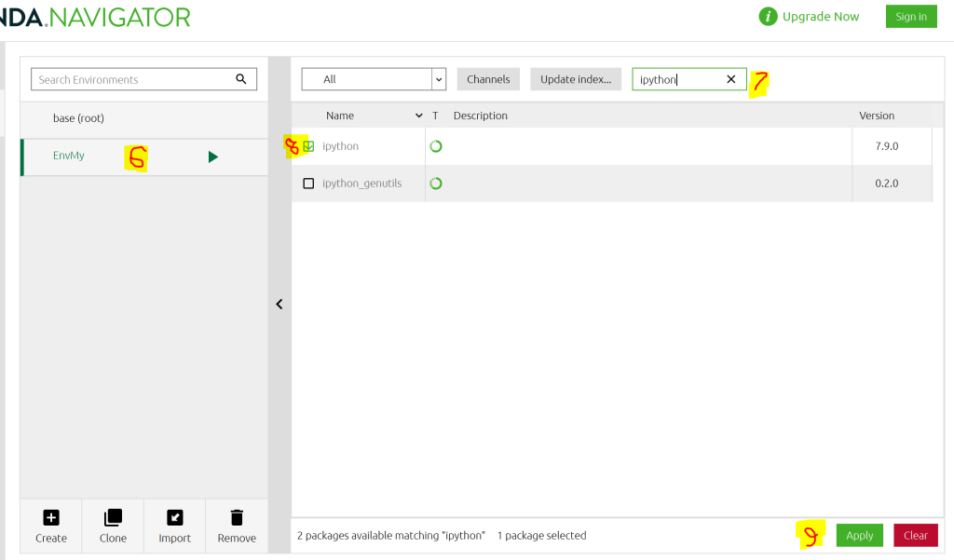
Task: Collapse the environments panel with the left chevron
Action: [279, 304]
